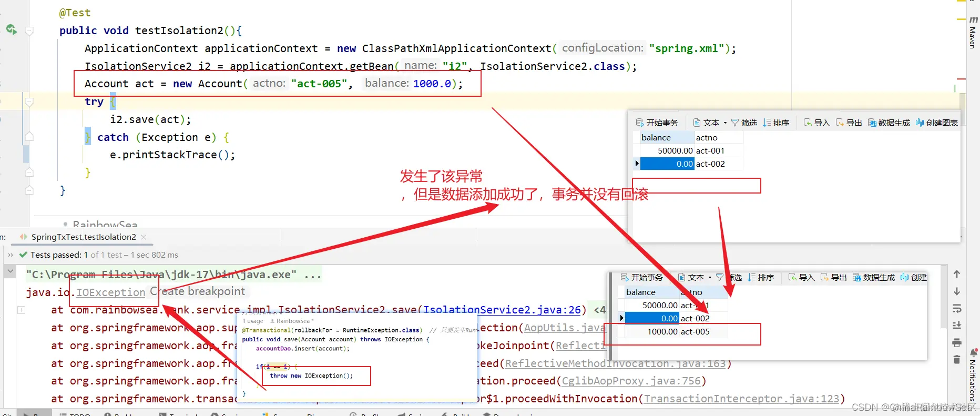Click the red error stripe mark beside the editor

tap(961, 79)
